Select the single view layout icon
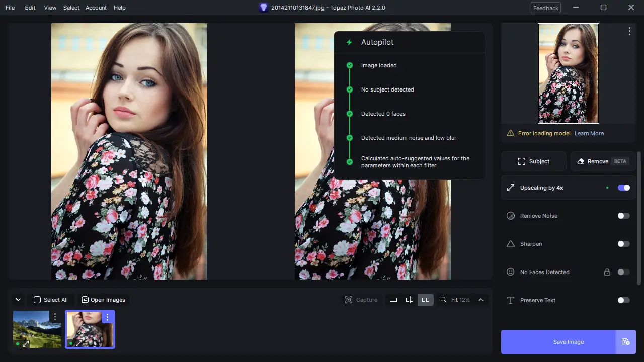Image resolution: width=644 pixels, height=362 pixels. pyautogui.click(x=393, y=300)
